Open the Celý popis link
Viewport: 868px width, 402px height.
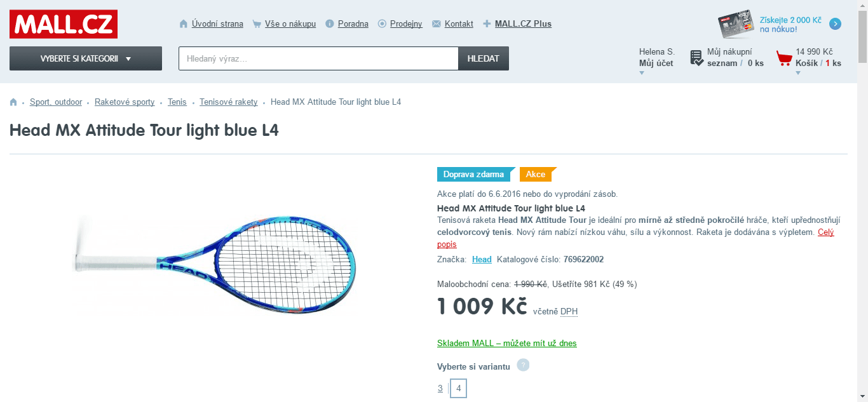[x=825, y=232]
